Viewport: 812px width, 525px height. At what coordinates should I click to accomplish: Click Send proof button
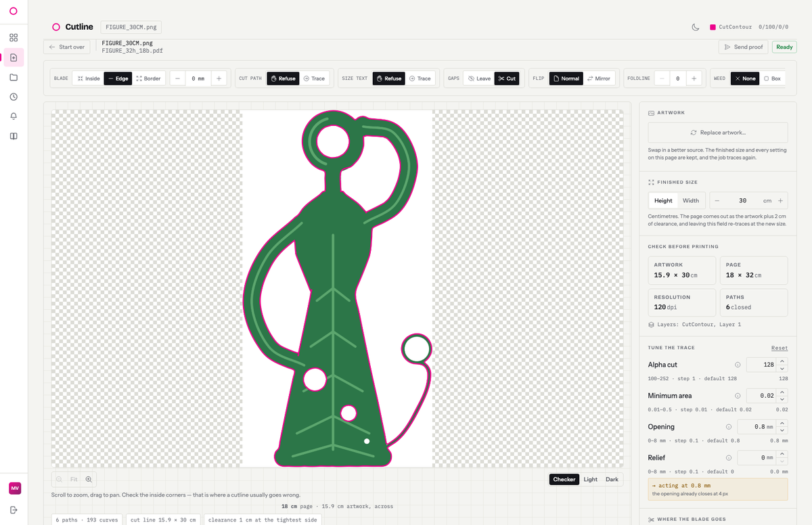coord(743,47)
